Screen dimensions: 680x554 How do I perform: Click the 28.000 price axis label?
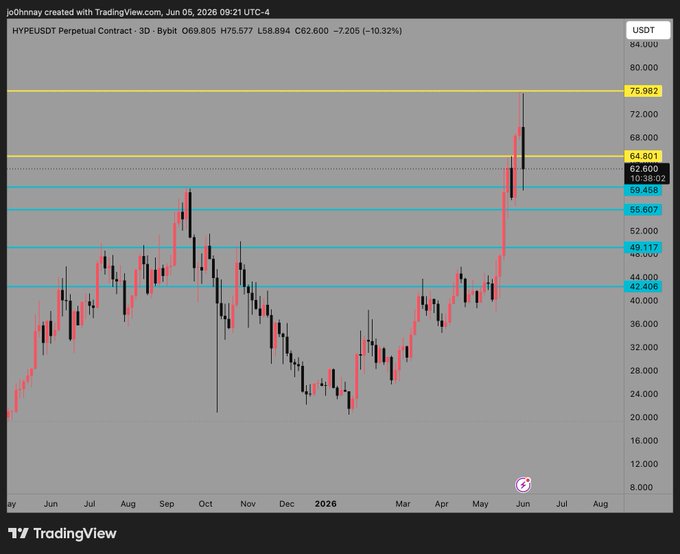(644, 370)
